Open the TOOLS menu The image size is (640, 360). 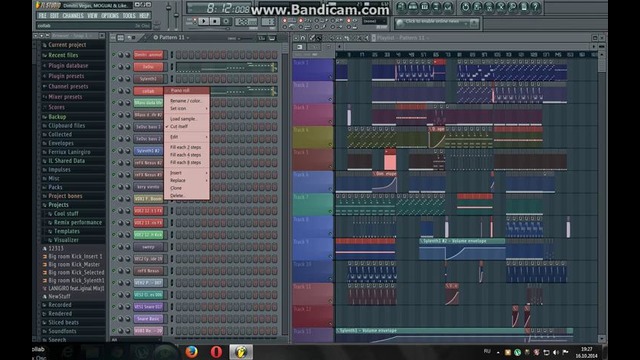coord(129,16)
